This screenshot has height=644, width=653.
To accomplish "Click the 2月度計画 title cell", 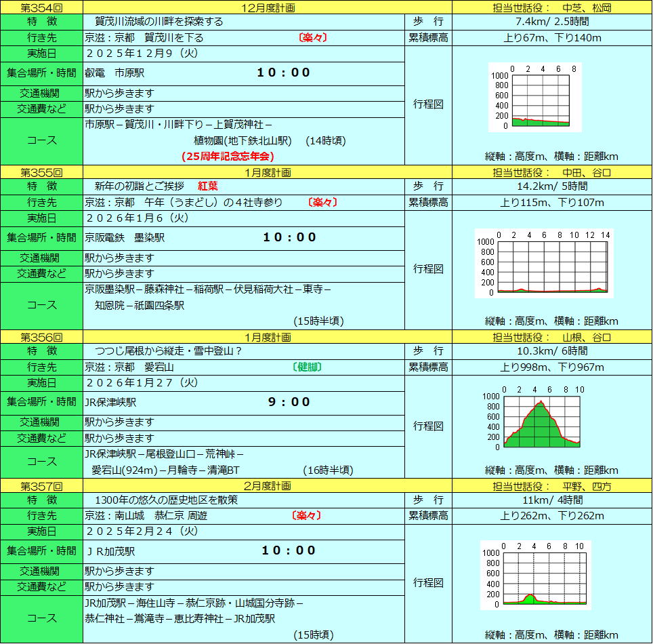I will click(x=268, y=486).
